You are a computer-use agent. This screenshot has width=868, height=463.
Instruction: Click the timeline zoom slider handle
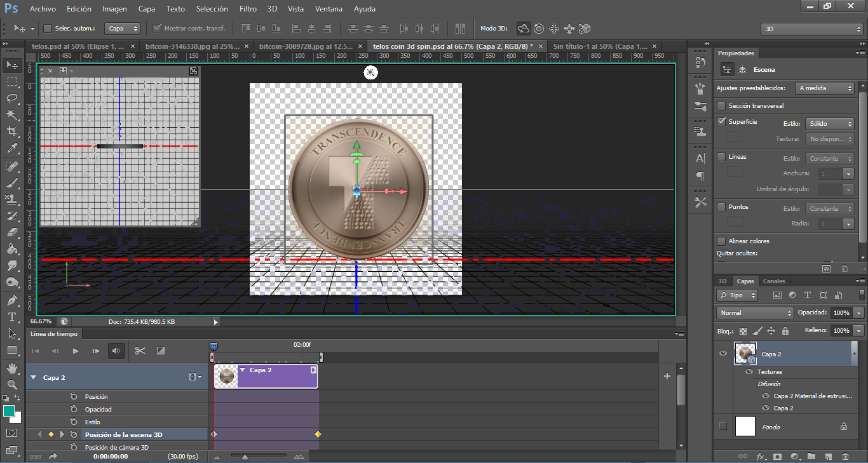(245, 456)
